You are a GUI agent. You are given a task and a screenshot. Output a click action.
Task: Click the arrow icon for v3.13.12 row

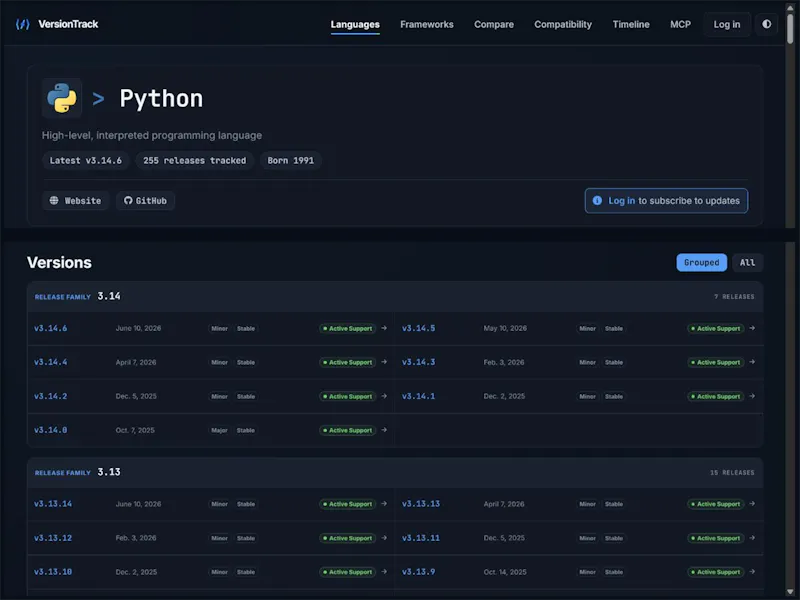(384, 538)
